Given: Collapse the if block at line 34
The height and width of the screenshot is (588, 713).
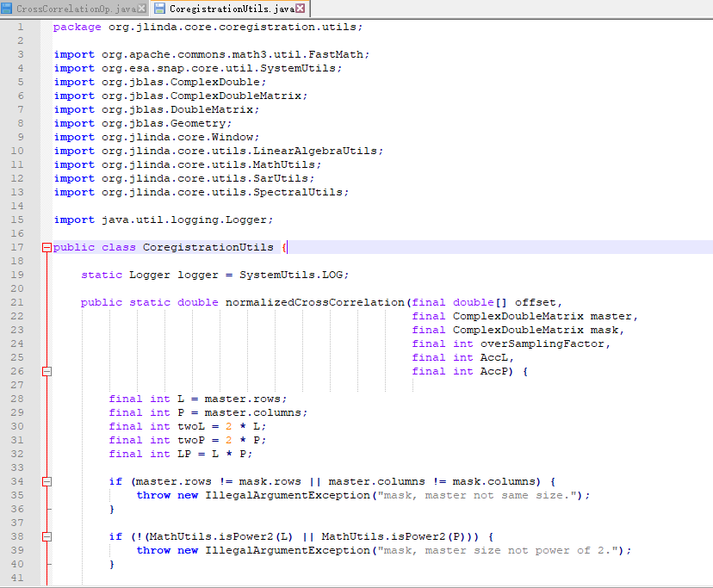Looking at the screenshot, I should [46, 482].
